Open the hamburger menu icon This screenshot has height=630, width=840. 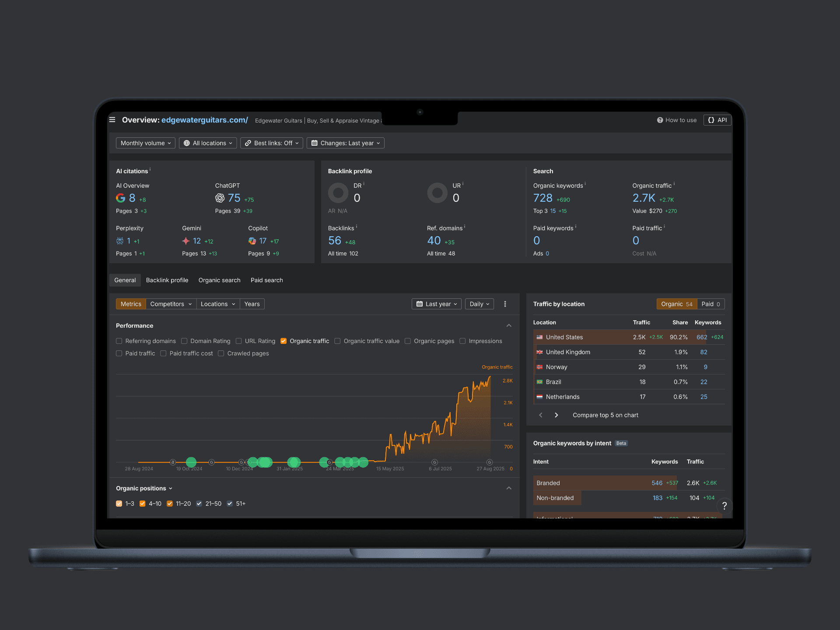tap(112, 120)
